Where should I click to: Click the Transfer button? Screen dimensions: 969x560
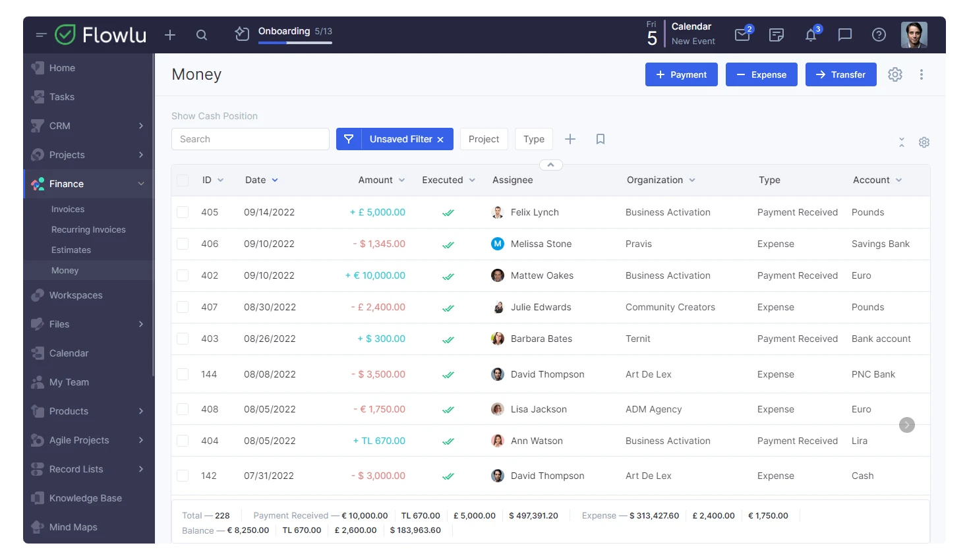point(840,74)
